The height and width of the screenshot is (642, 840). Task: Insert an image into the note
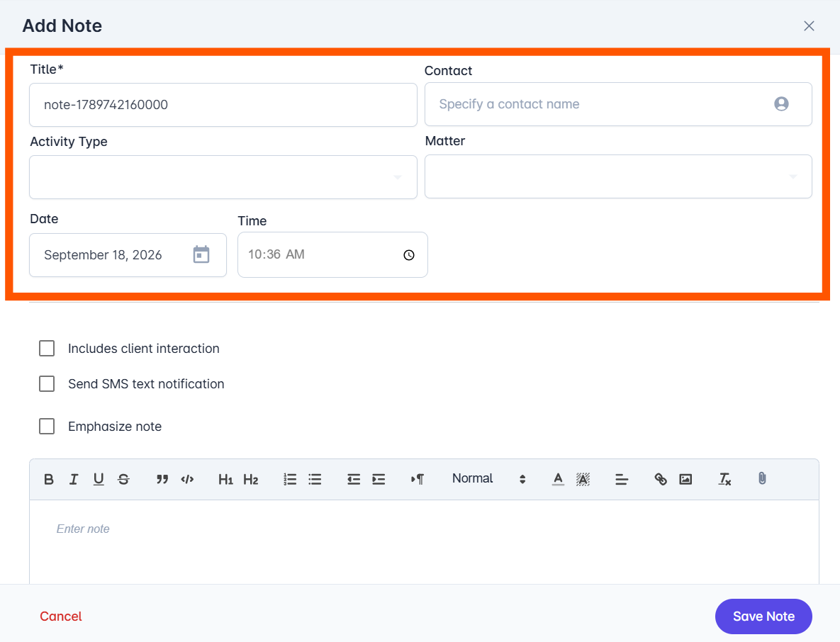click(685, 479)
